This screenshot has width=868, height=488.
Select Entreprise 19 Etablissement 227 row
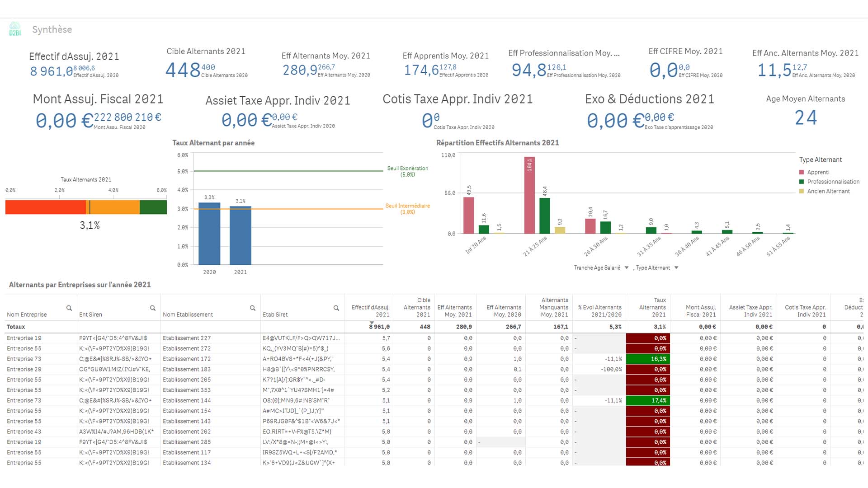tap(187, 338)
